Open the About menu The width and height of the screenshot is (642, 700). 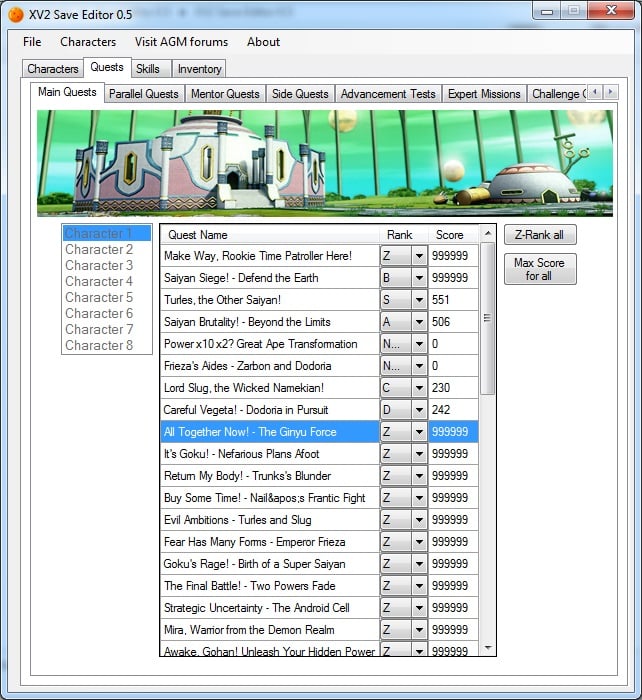[263, 42]
